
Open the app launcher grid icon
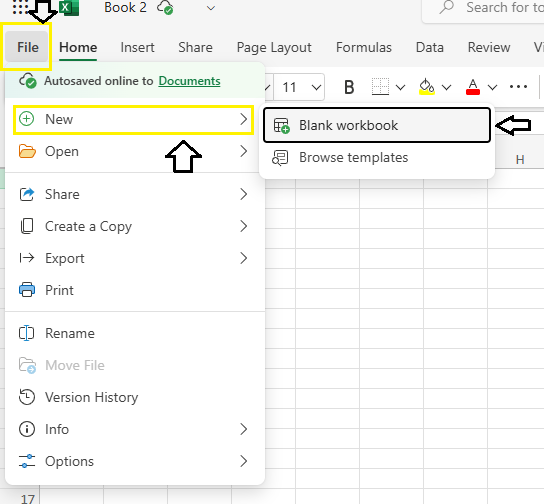20,7
